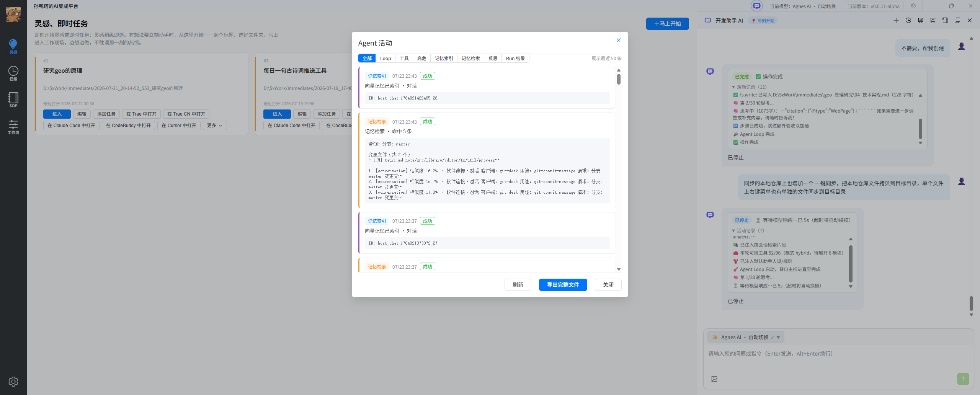This screenshot has height=395, width=980.
Task: Click the text 记忆检索 · 命中 5 条
Action: coord(388,131)
